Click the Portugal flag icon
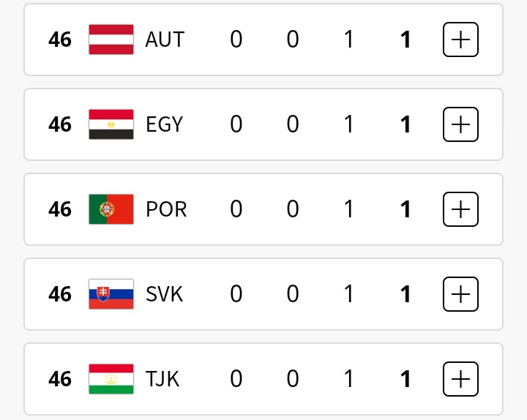This screenshot has width=527, height=420. [111, 209]
